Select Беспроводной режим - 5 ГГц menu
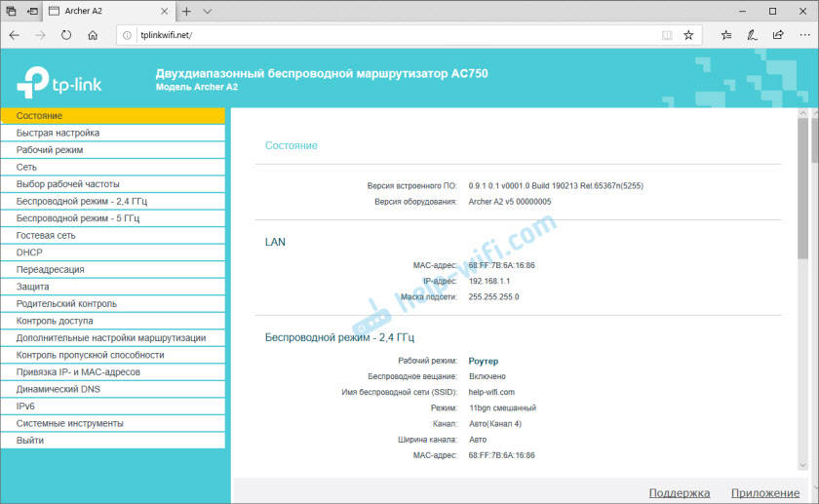The width and height of the screenshot is (819, 504). click(x=78, y=218)
